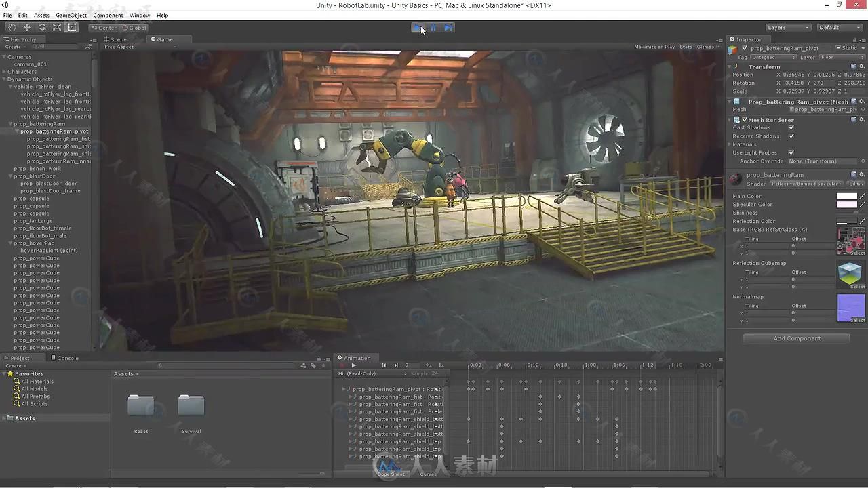Open the Layers dropdown

pyautogui.click(x=788, y=28)
